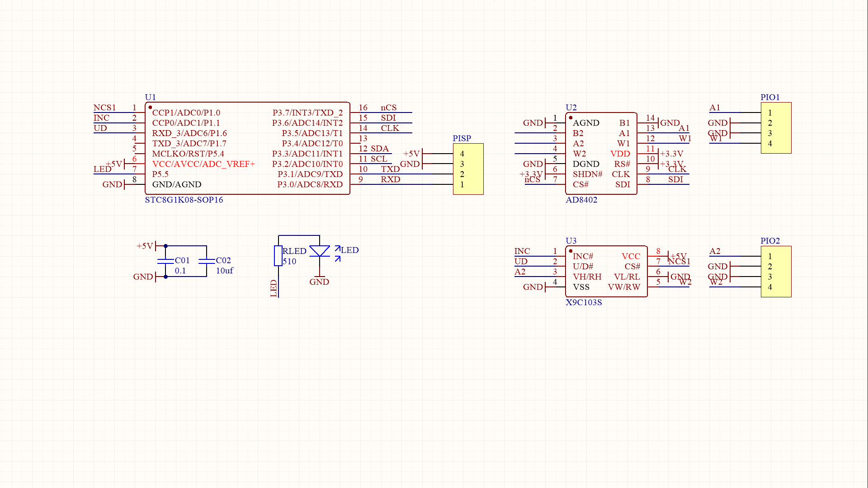This screenshot has width=868, height=488.
Task: Select the U3 designator label
Action: [571, 241]
